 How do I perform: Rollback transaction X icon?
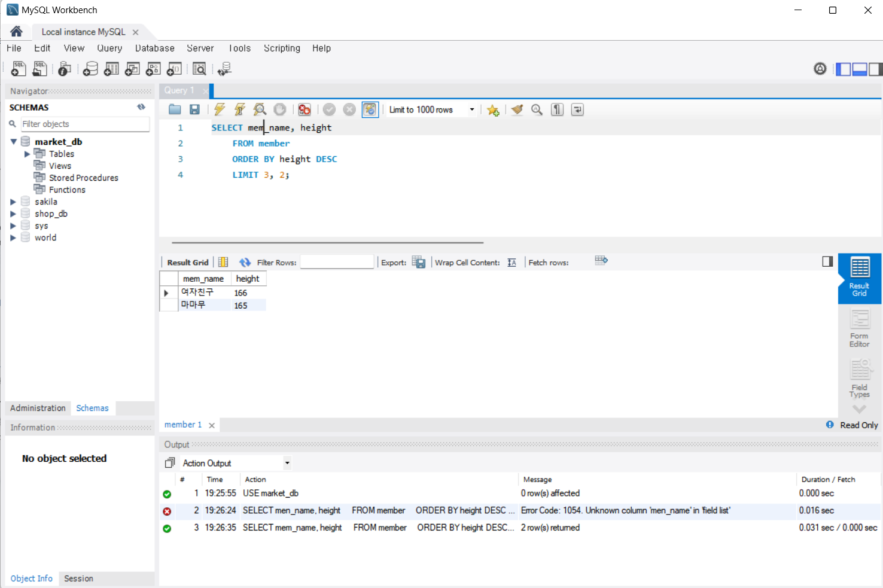349,109
